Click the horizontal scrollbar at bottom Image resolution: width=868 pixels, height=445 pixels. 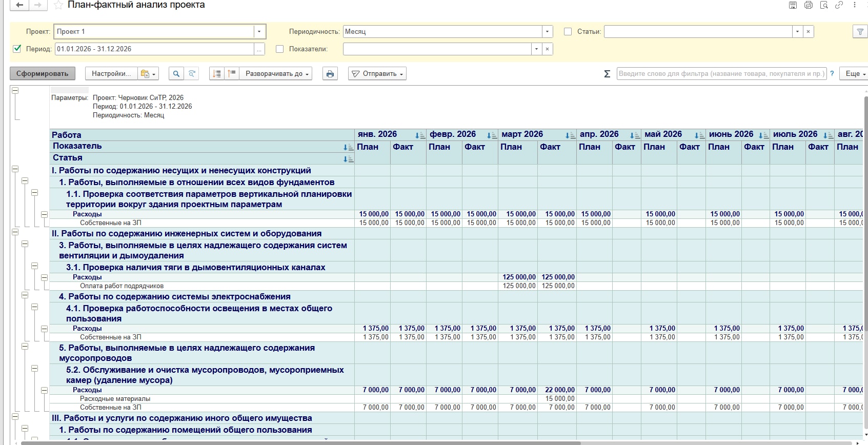coord(308,443)
